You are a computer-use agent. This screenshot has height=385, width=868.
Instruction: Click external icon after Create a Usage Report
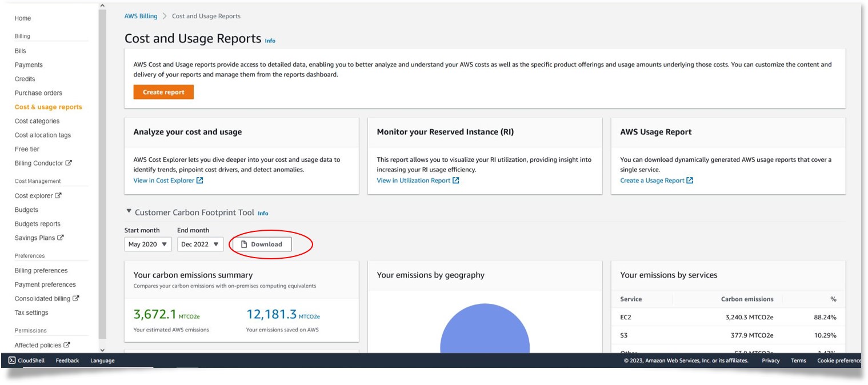tap(690, 181)
